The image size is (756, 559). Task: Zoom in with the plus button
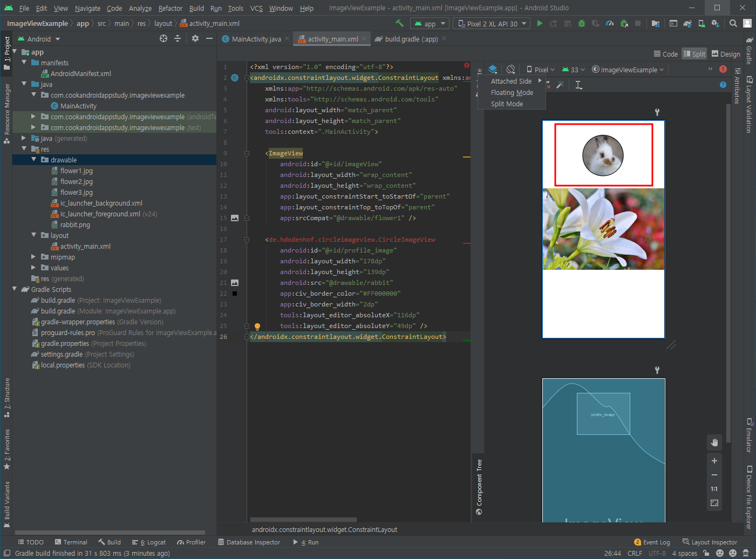click(714, 461)
